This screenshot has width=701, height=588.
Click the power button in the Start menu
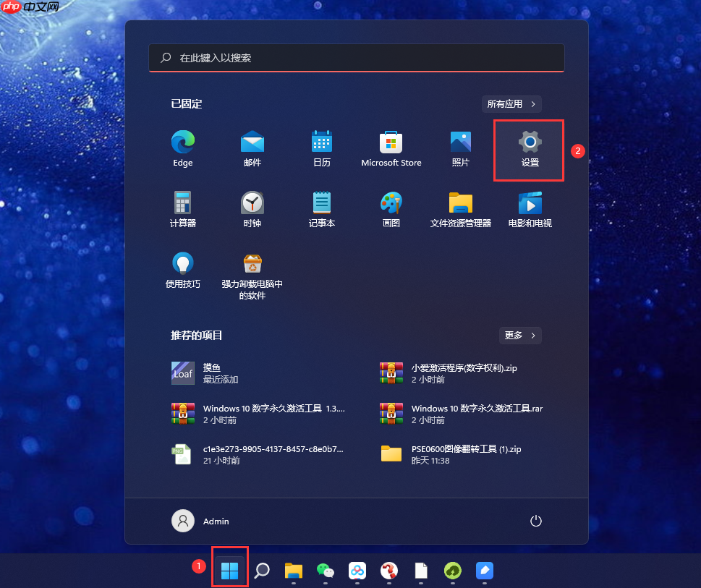pyautogui.click(x=535, y=521)
